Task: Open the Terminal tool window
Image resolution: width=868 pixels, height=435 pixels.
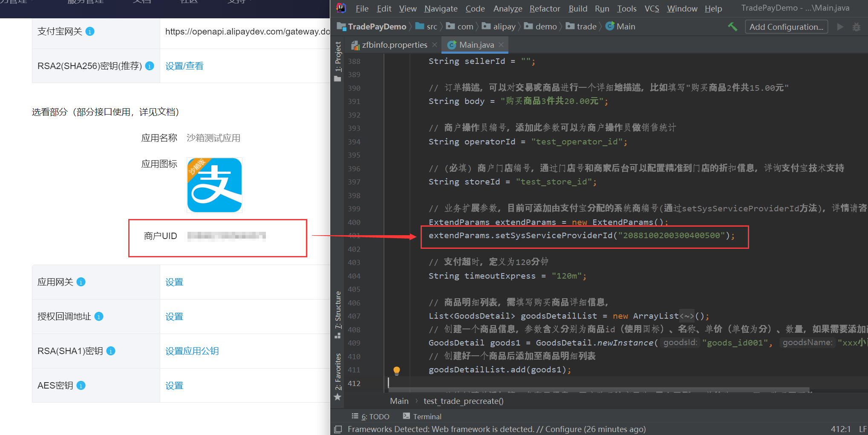Action: 422,416
